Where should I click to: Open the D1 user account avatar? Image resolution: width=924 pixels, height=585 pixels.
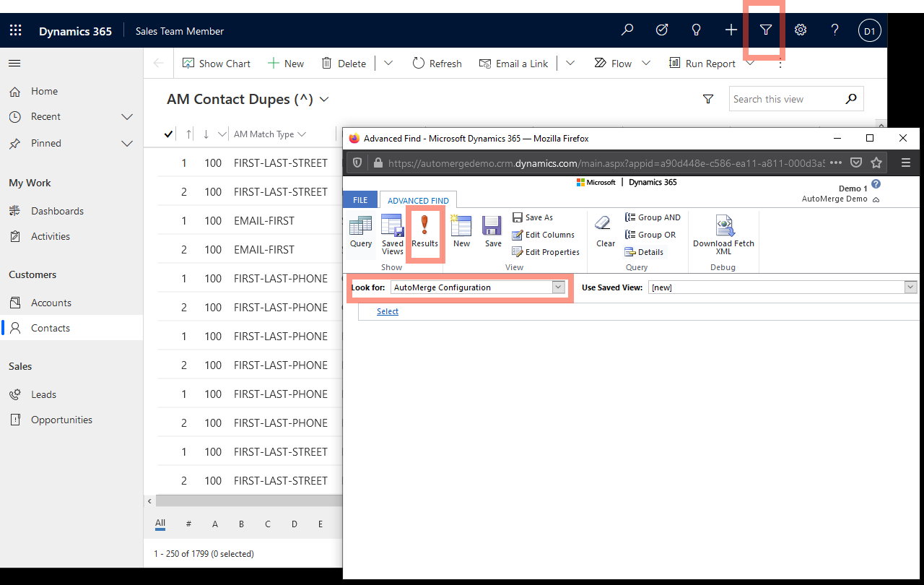870,31
